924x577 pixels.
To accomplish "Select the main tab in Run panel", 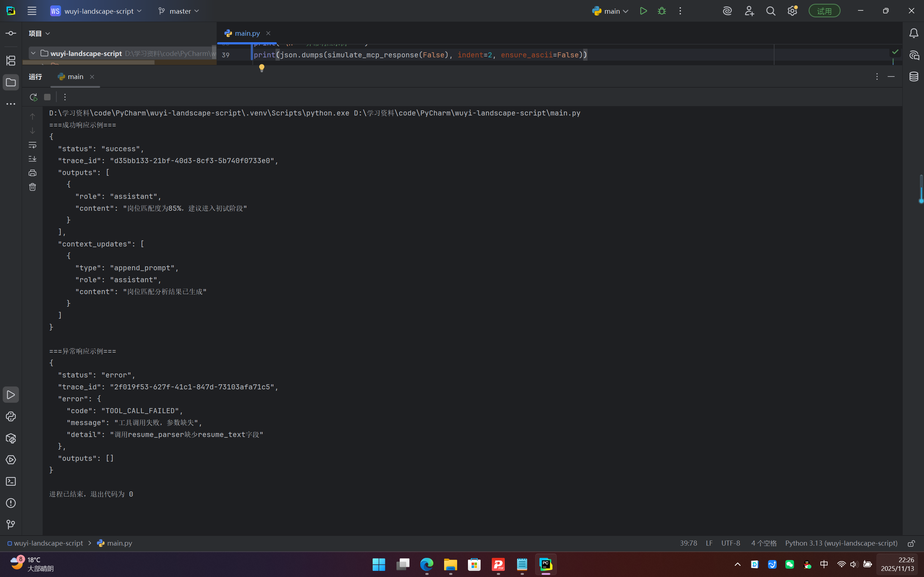I will (x=75, y=77).
